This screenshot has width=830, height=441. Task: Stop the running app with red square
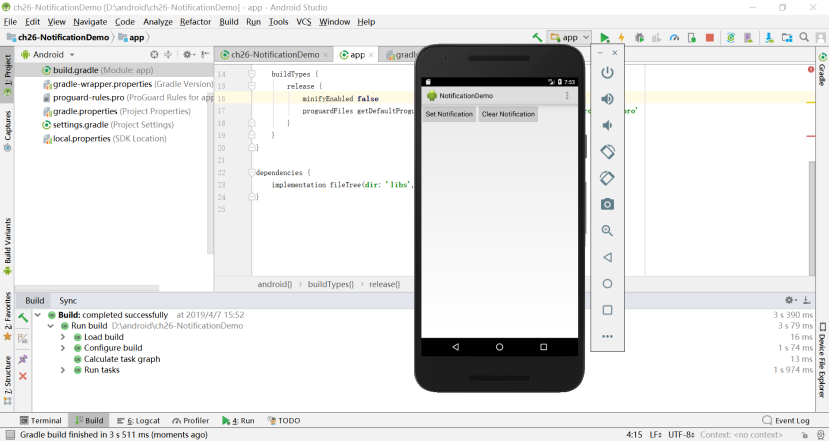point(709,38)
